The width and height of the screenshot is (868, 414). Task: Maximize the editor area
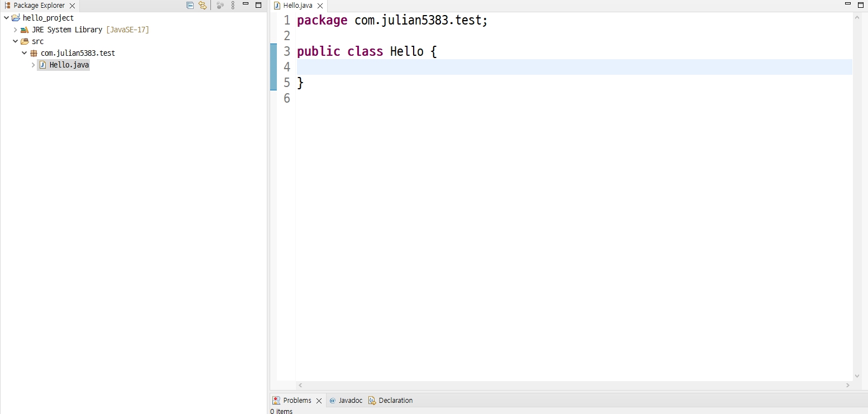tap(860, 4)
